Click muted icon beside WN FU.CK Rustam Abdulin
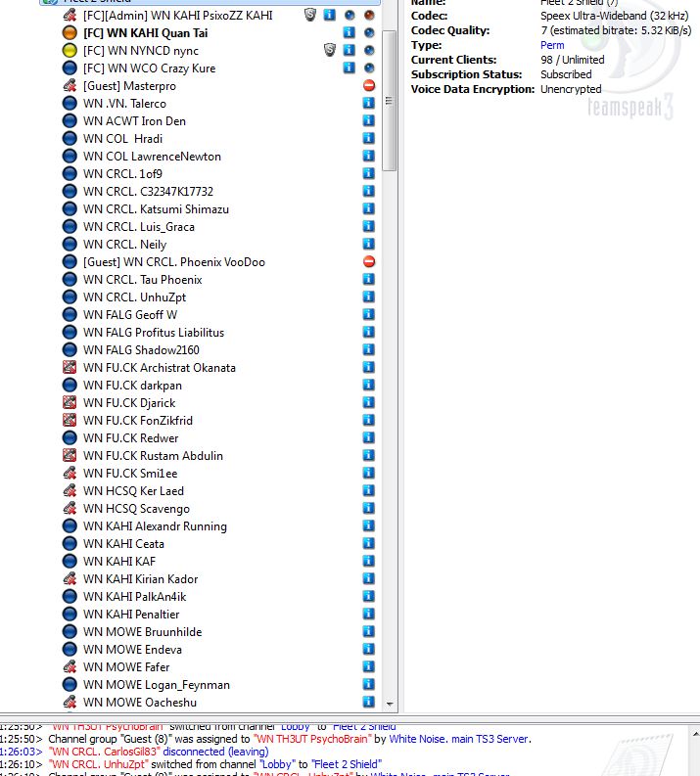 coord(70,455)
